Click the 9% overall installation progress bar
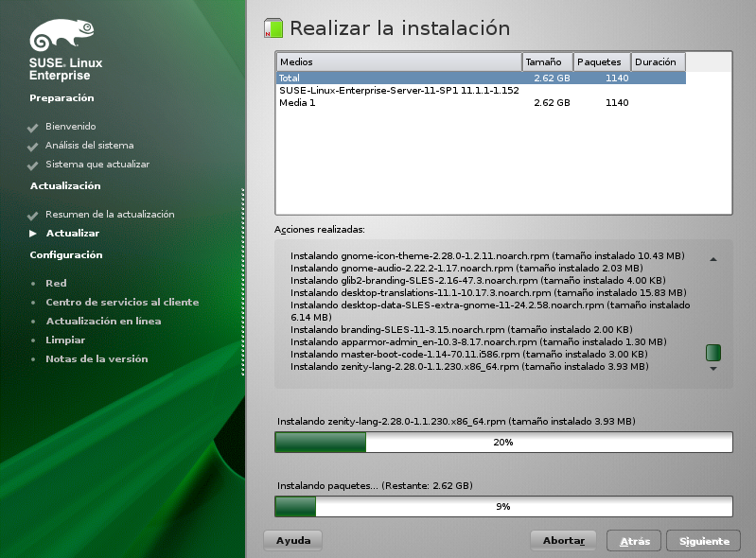756x558 pixels. 503,506
